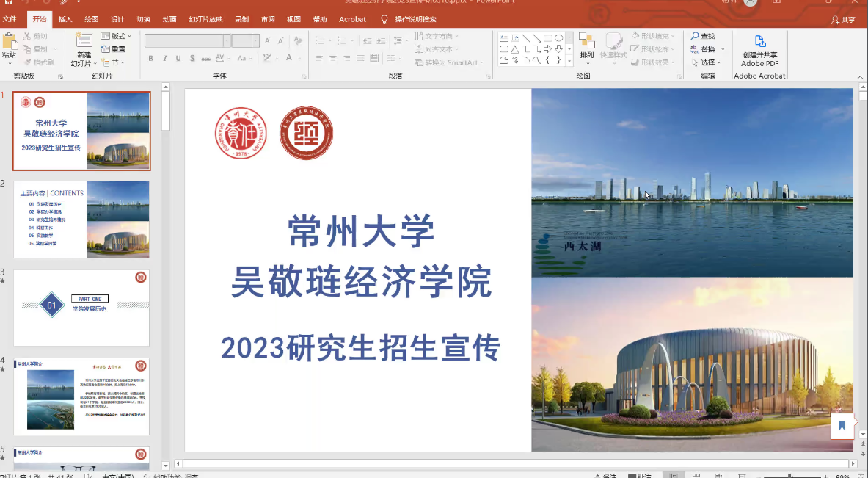
Task: Click Create and Share Adobe PDF icon
Action: pos(759,42)
